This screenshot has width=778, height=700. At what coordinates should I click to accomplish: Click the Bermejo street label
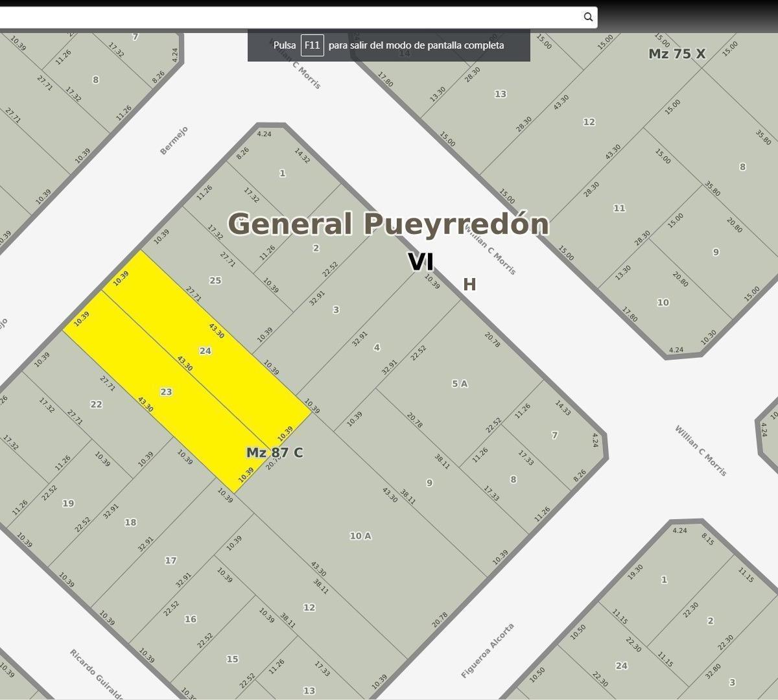tap(174, 141)
